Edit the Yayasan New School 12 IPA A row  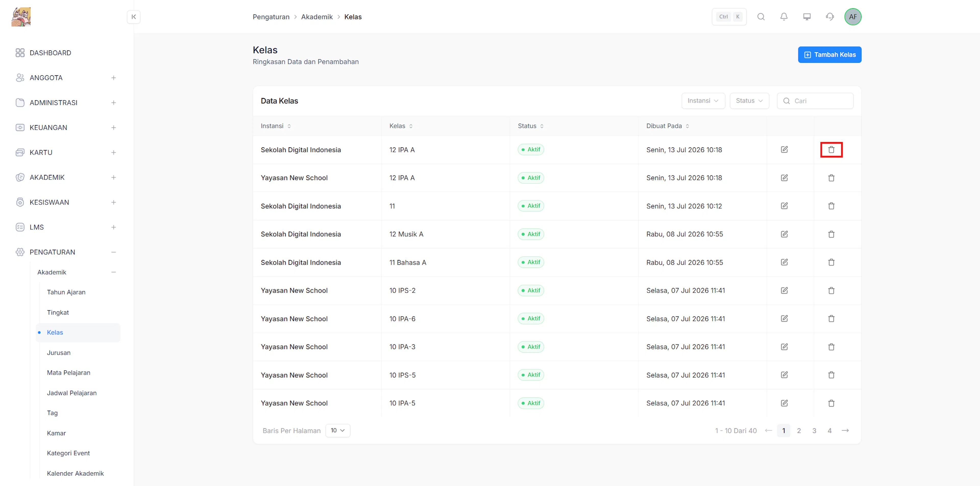[784, 178]
